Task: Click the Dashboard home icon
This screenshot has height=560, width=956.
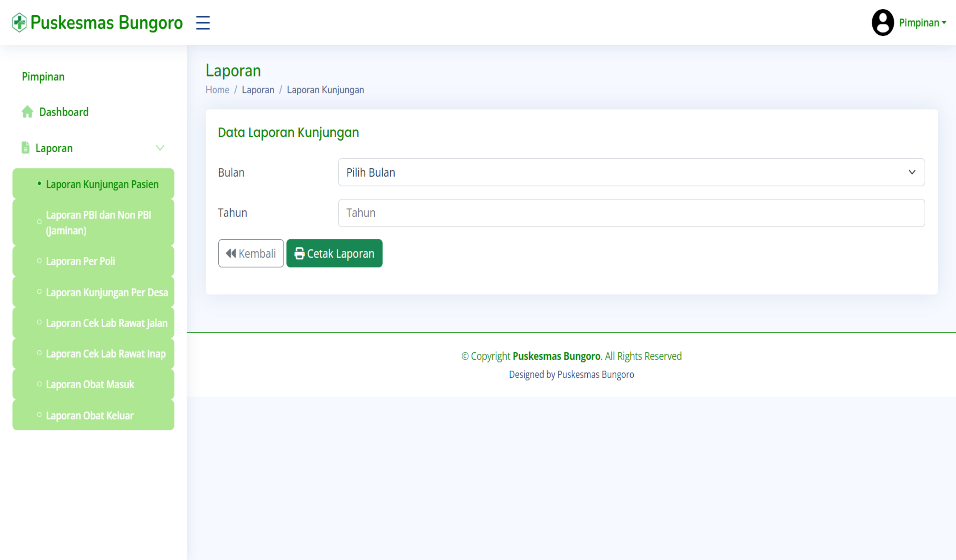Action: click(27, 112)
